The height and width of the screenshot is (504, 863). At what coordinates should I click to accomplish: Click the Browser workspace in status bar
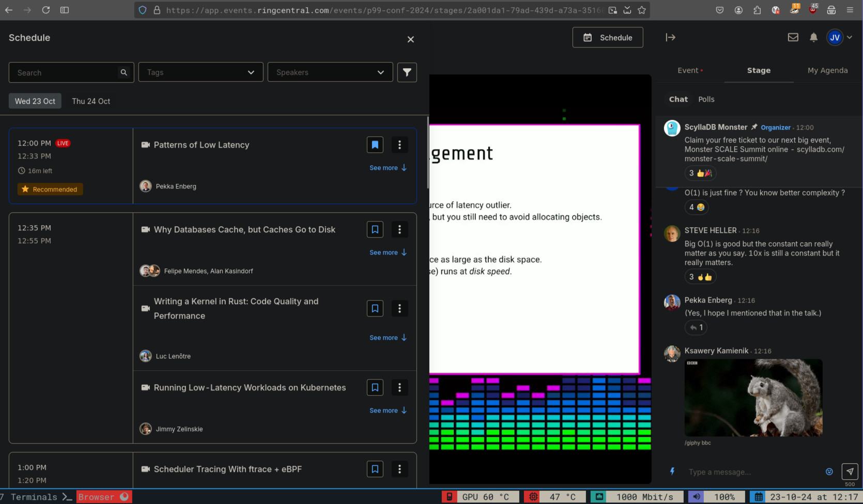coord(103,497)
